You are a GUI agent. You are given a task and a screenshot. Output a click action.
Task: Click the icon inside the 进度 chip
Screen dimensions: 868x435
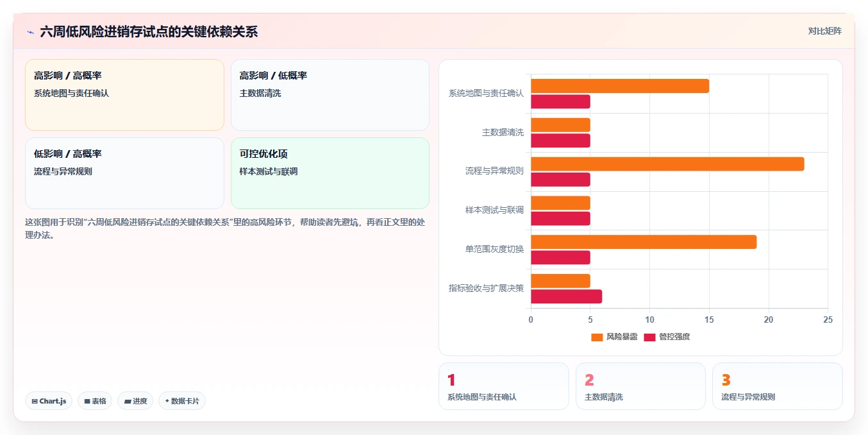pos(128,401)
